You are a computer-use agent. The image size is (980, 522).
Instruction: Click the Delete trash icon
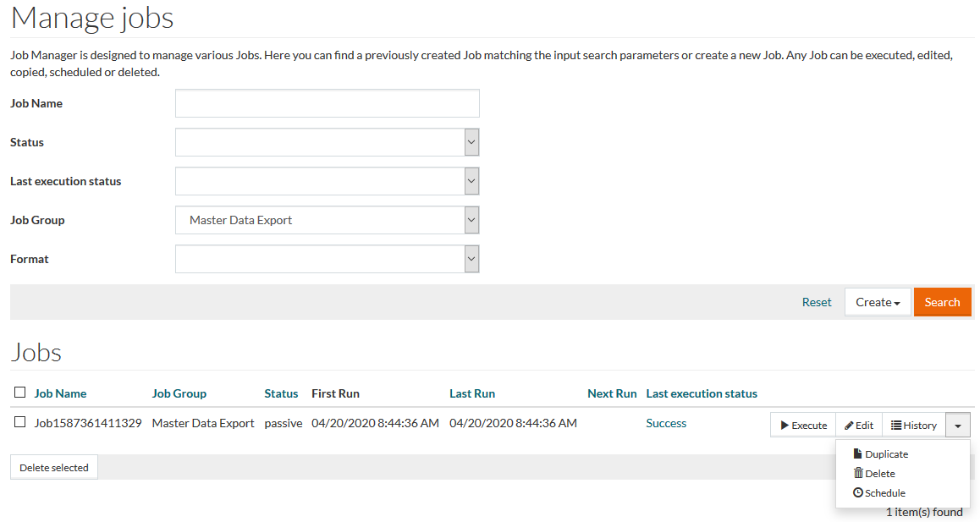coord(858,474)
